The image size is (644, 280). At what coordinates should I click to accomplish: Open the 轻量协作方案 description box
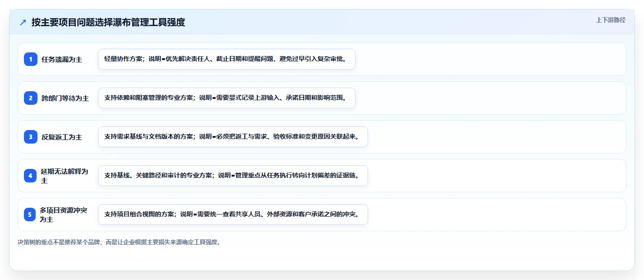(227, 59)
